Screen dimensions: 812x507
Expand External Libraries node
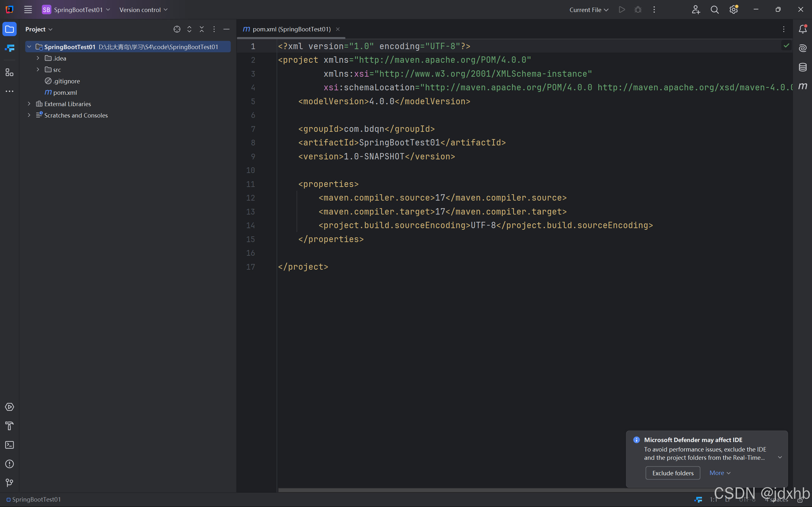[29, 104]
